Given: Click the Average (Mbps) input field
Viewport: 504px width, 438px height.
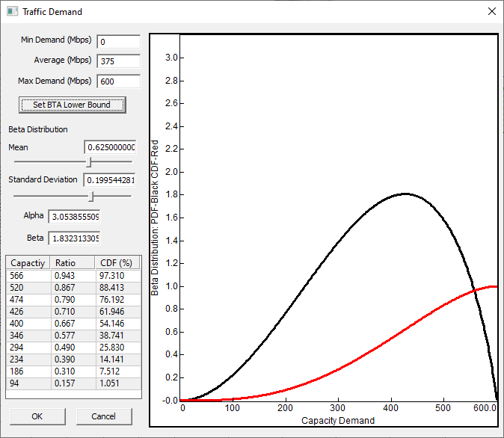Looking at the screenshot, I should (x=118, y=61).
